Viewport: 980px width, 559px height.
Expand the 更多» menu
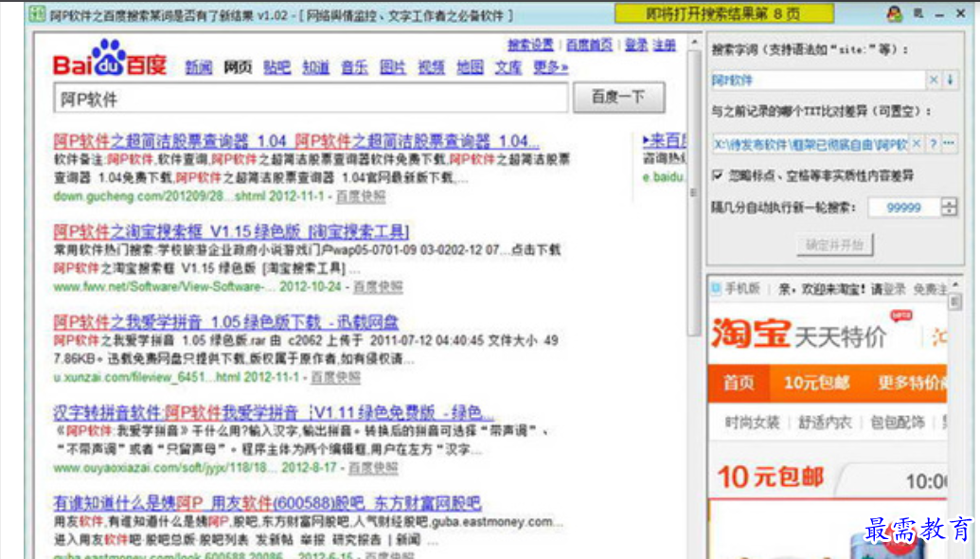(x=551, y=67)
